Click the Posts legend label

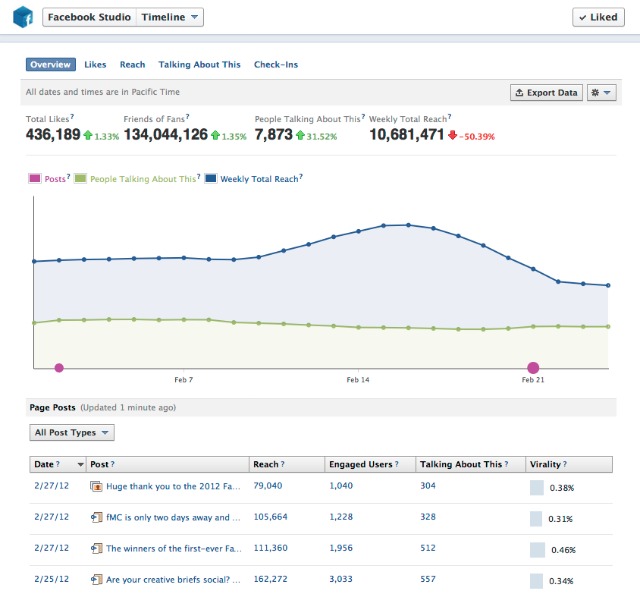pyautogui.click(x=55, y=179)
